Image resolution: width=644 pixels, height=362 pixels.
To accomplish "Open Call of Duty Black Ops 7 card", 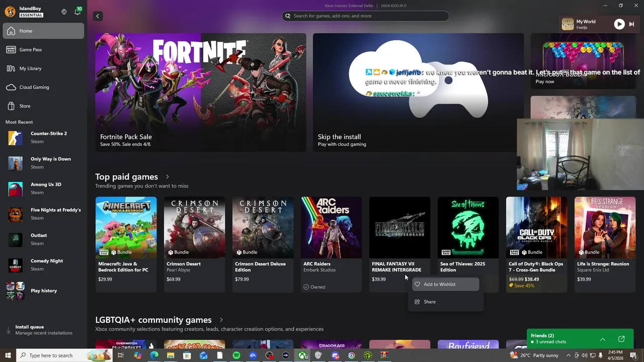I will [536, 244].
